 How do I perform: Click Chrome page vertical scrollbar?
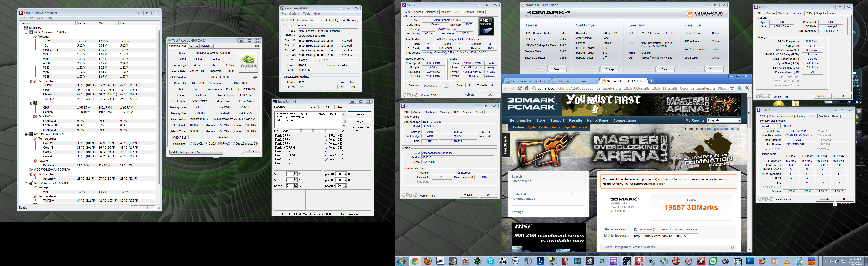[749, 172]
